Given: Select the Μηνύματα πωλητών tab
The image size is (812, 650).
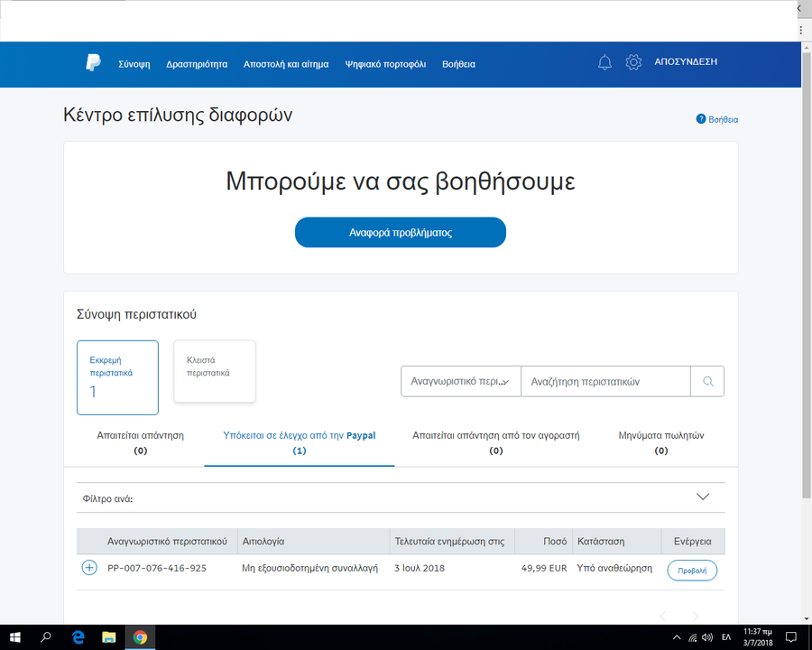Looking at the screenshot, I should pos(661,442).
